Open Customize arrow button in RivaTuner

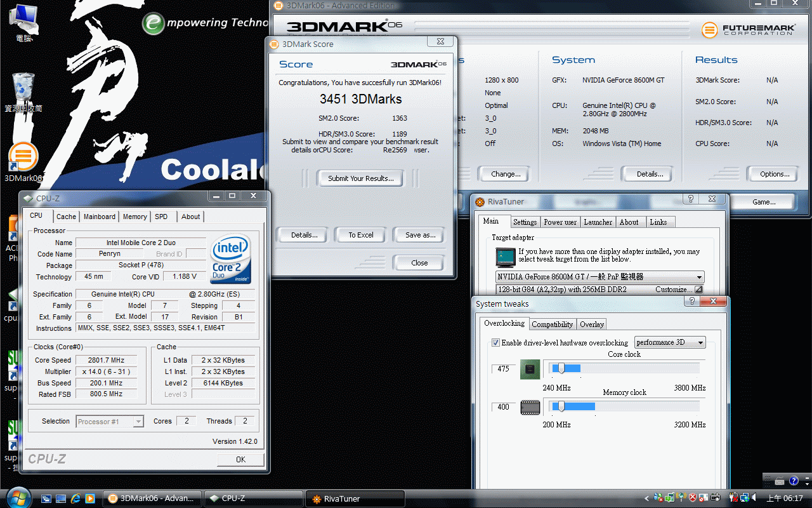coord(698,290)
